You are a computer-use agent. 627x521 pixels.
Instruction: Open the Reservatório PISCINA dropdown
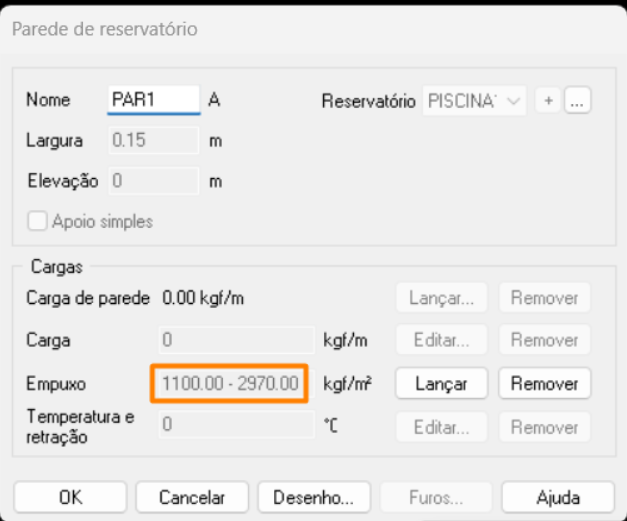coord(474,101)
